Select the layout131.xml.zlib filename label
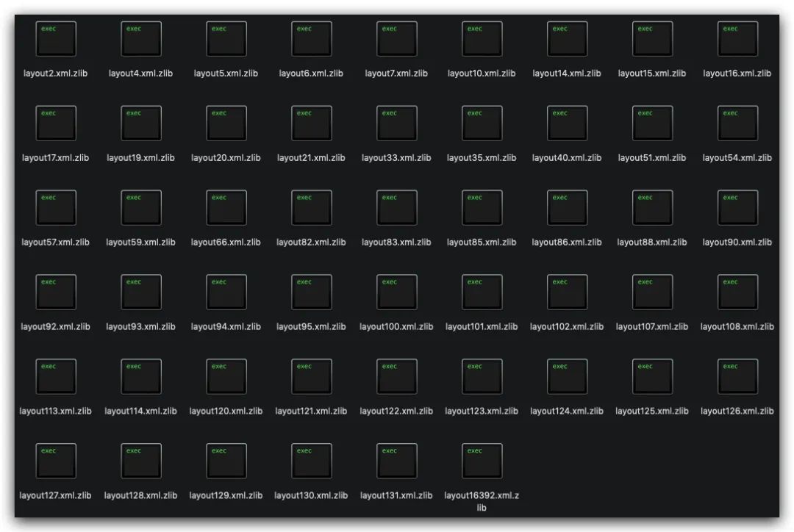Viewport: 794px width, 532px height. (x=396, y=496)
